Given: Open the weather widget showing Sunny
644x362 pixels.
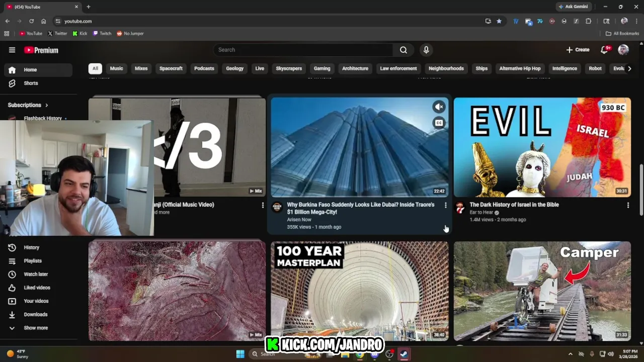Looking at the screenshot, I should pos(17,354).
